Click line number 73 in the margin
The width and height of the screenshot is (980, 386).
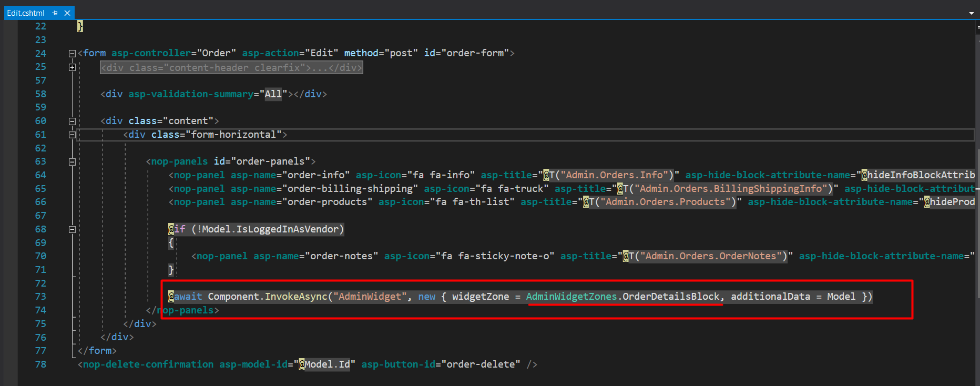click(x=40, y=297)
